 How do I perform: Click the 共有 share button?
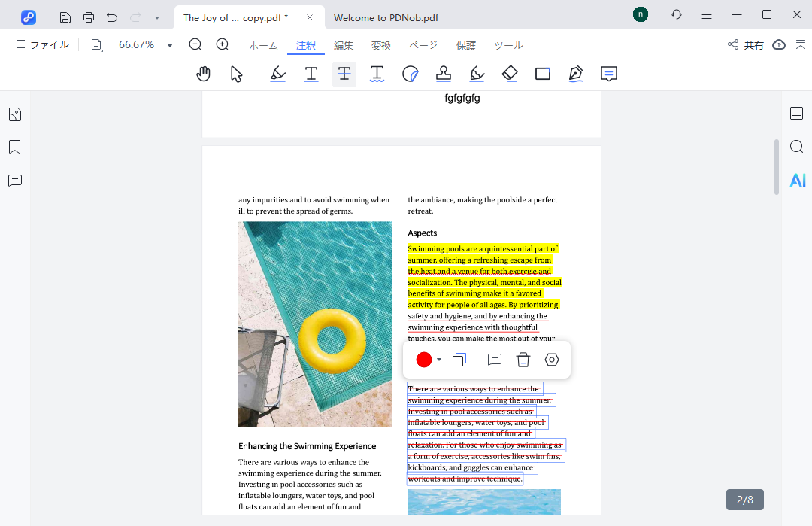coord(746,45)
